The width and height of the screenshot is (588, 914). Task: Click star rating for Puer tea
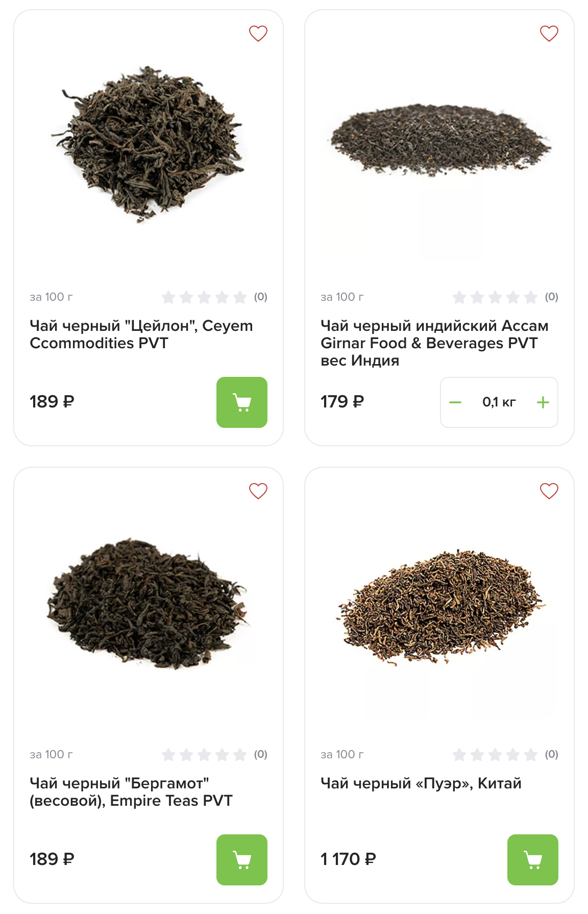[x=495, y=755]
